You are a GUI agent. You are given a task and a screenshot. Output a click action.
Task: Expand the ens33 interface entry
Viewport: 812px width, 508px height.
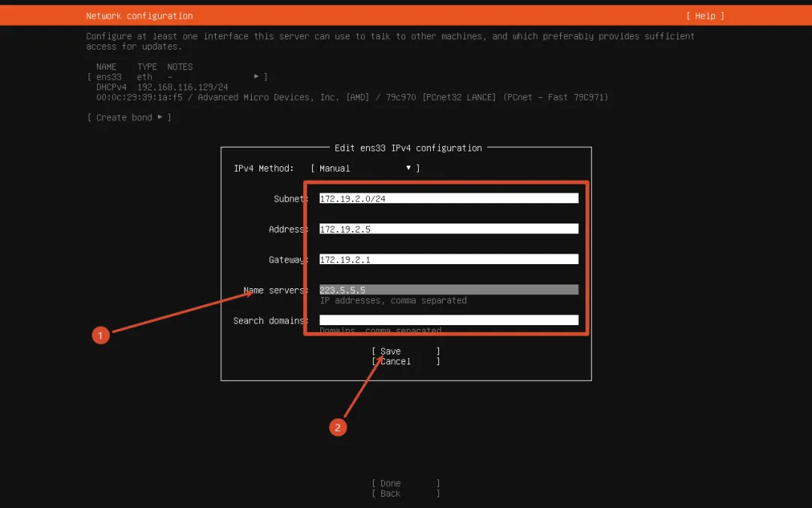(x=177, y=77)
